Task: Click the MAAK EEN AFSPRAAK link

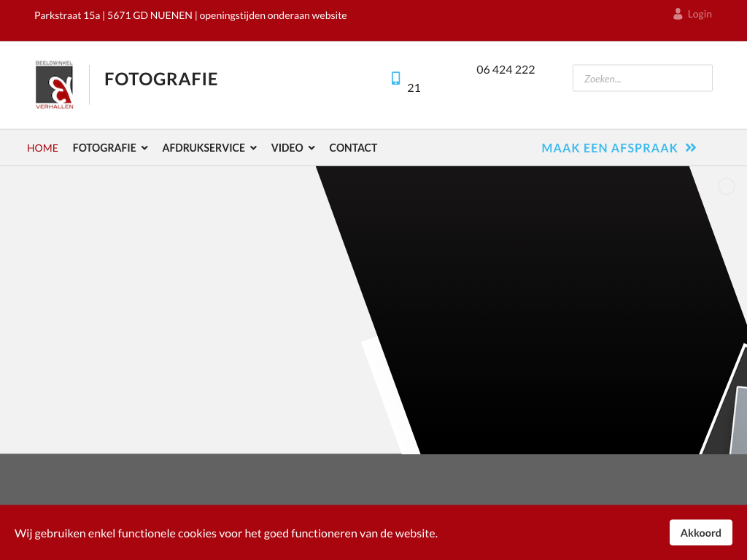Action: click(x=609, y=148)
